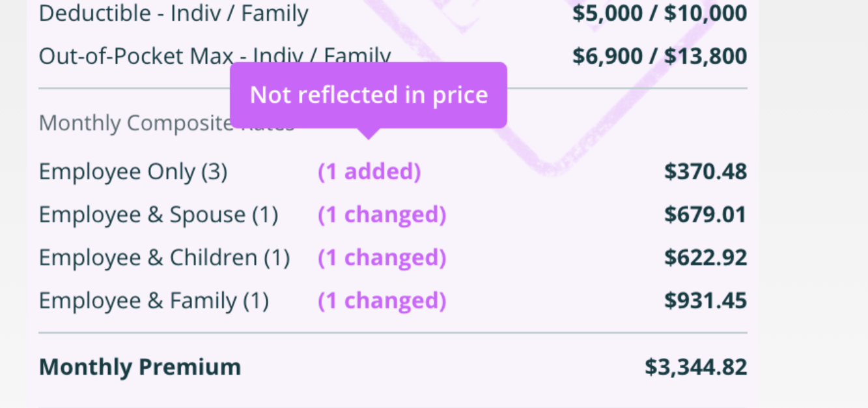This screenshot has height=408, width=868.
Task: Click the $622.92 rate amount
Action: tap(705, 258)
